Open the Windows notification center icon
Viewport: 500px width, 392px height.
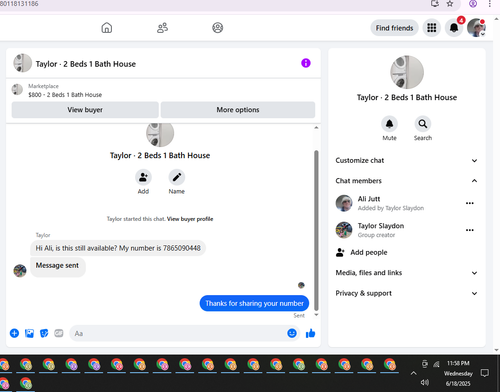click(485, 373)
